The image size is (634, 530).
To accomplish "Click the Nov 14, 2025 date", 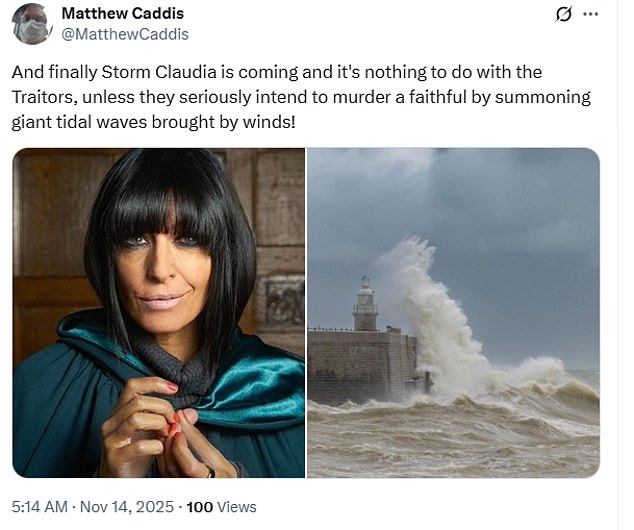I will (127, 507).
